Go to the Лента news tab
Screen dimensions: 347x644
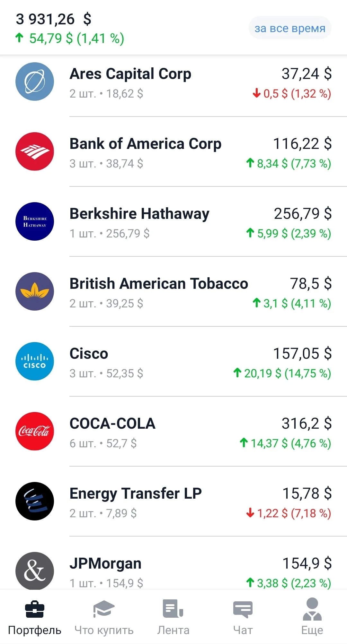click(x=173, y=618)
